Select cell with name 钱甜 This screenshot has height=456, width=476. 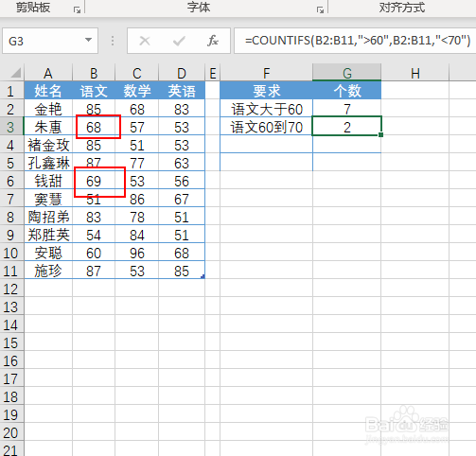48,181
